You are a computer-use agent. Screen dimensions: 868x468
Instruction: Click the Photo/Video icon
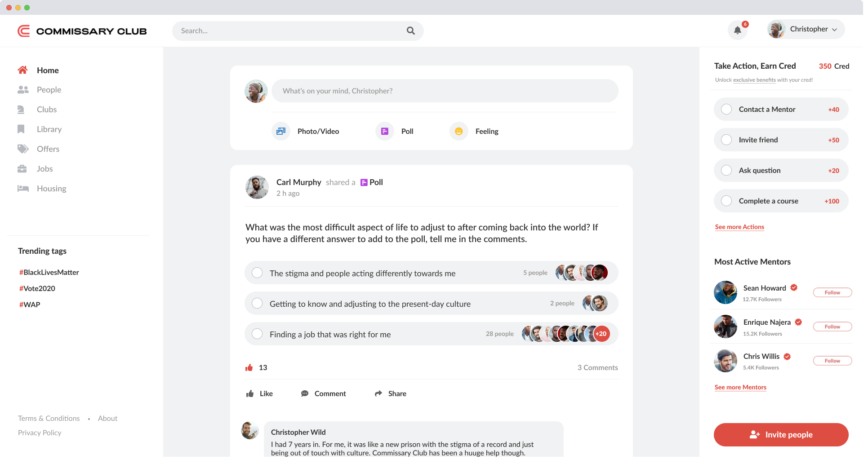click(281, 131)
